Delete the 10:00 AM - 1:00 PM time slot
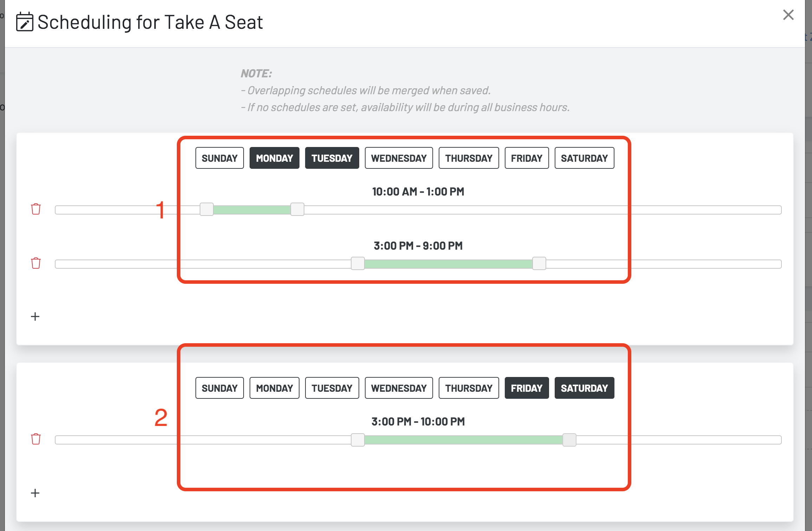812x531 pixels. (x=36, y=209)
